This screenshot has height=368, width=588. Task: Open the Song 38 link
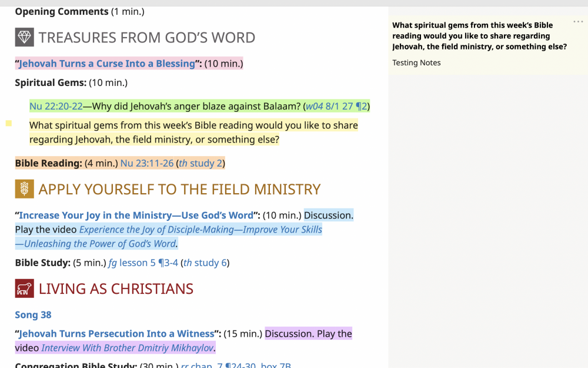coord(33,315)
